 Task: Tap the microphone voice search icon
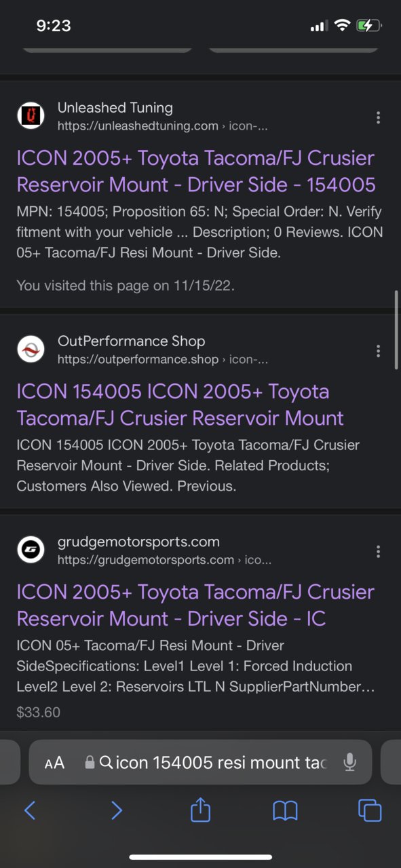coord(349,763)
